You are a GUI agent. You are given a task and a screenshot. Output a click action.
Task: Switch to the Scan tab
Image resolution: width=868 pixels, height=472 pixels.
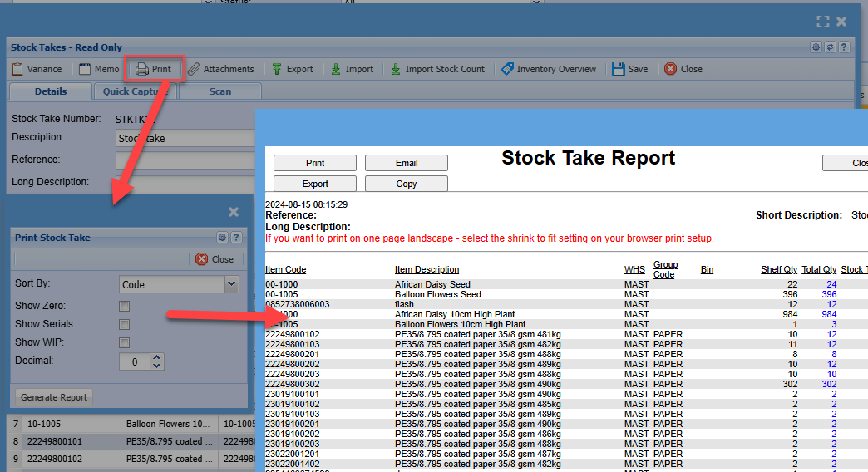(x=220, y=91)
